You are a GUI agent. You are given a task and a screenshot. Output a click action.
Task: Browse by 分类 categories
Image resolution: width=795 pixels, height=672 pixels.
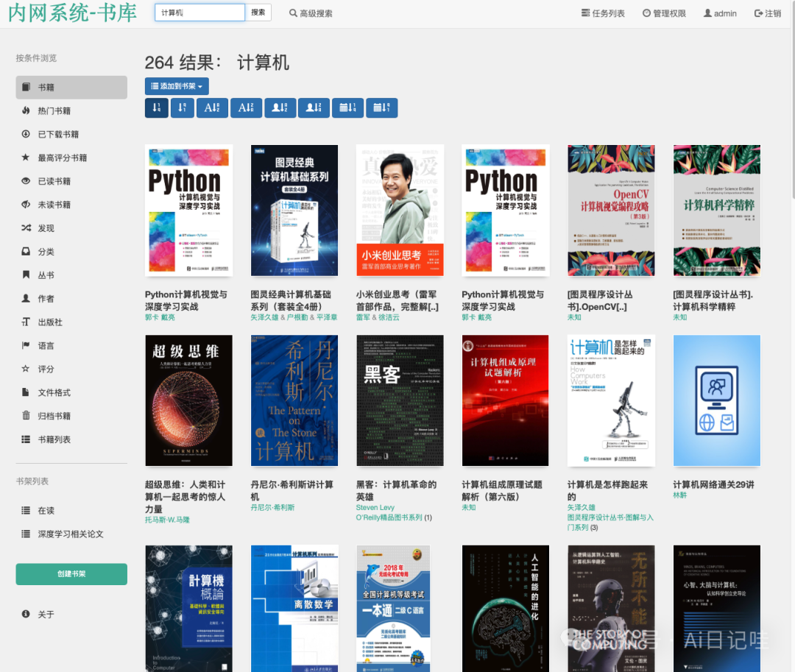71,252
